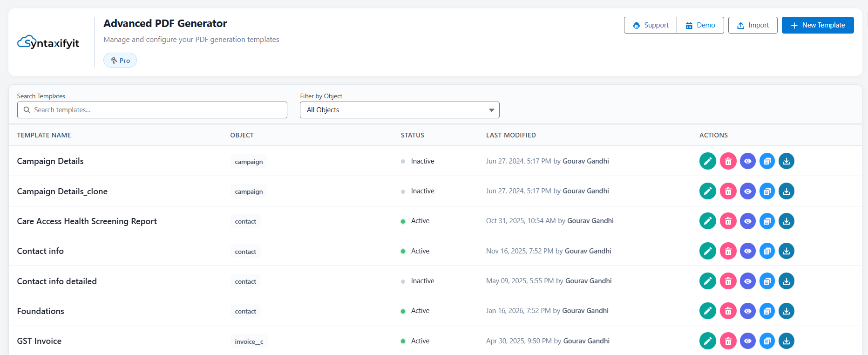Click the Import button

click(753, 25)
